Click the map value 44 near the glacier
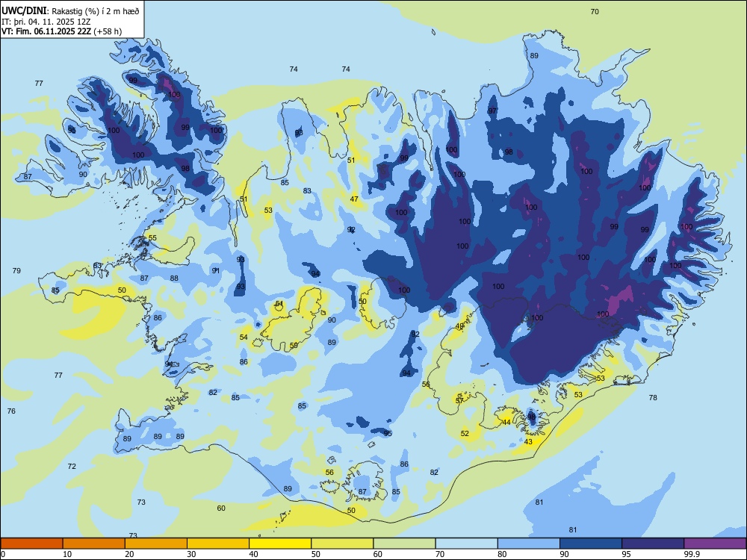The width and height of the screenshot is (747, 560). click(506, 423)
